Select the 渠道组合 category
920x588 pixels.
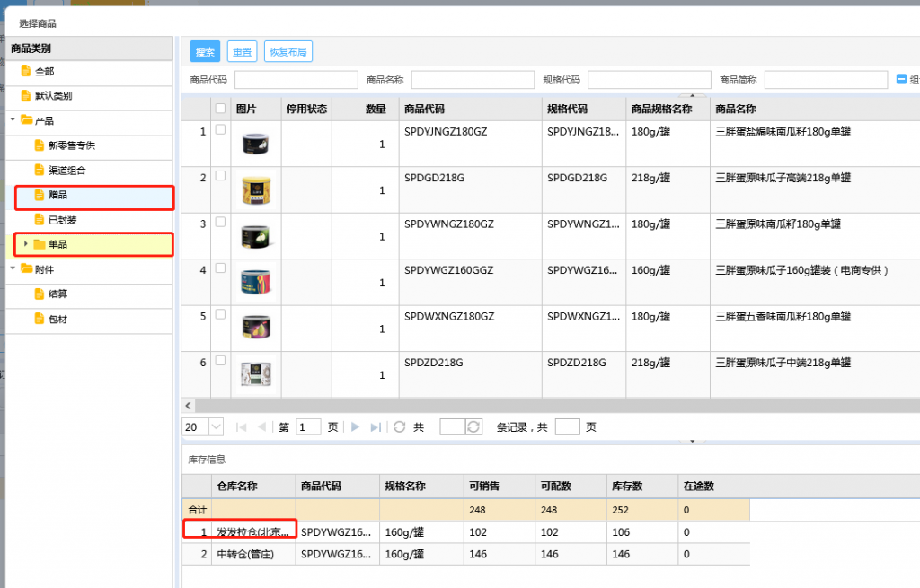(66, 170)
